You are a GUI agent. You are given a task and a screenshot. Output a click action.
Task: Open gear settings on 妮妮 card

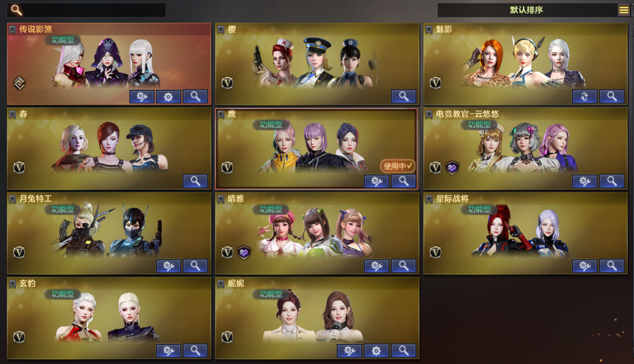click(376, 350)
